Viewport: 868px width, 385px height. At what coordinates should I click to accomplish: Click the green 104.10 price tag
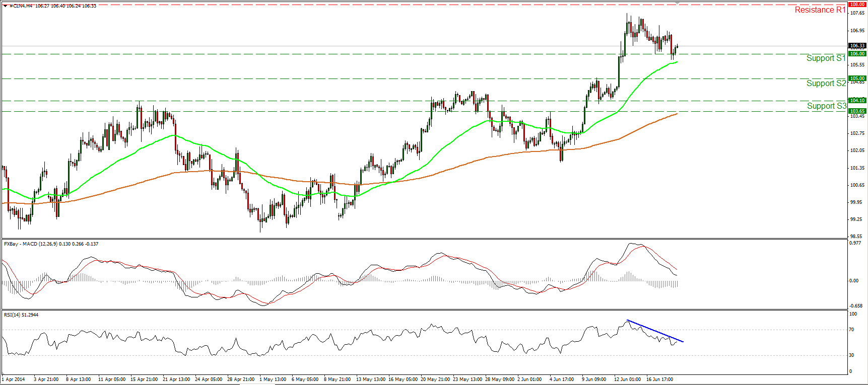point(857,100)
